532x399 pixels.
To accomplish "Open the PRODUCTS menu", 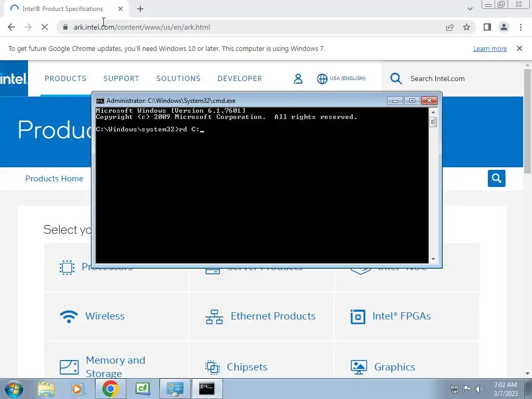I will click(x=65, y=78).
